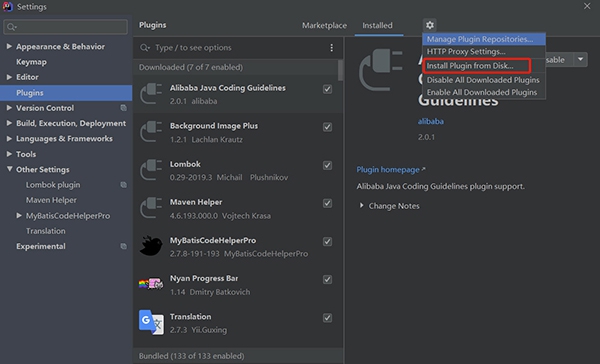Expand the Tools settings node
This screenshot has height=364, width=600.
point(9,154)
